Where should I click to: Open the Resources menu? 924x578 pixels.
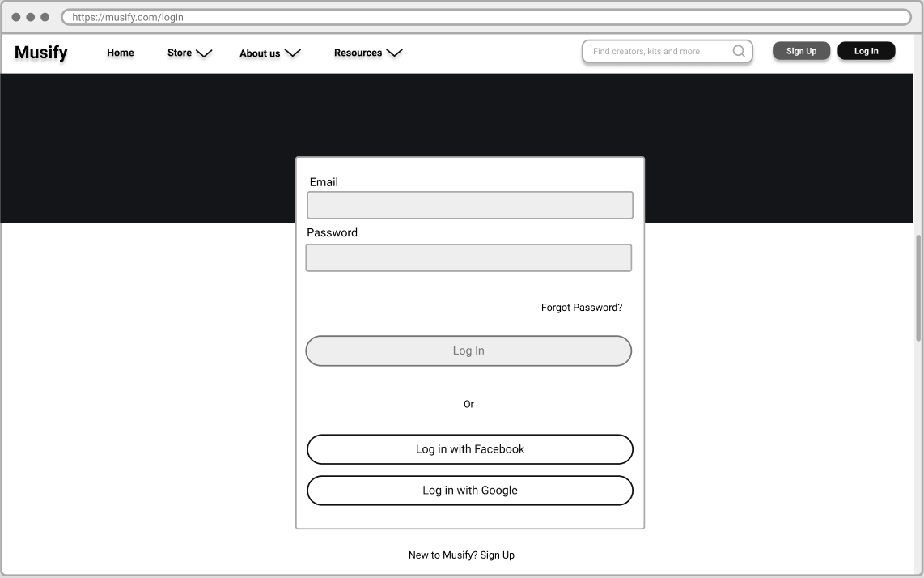click(358, 53)
